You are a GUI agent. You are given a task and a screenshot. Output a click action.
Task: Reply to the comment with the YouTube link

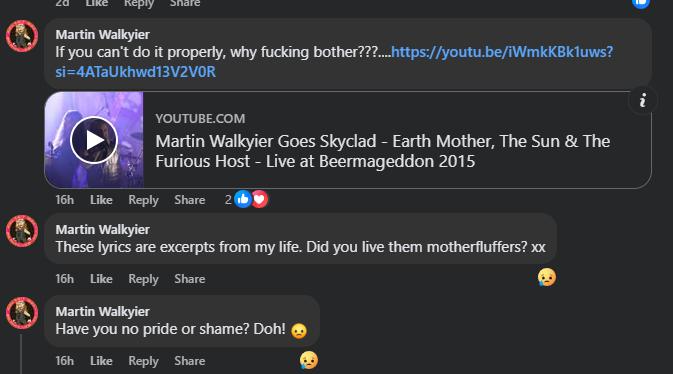(143, 200)
